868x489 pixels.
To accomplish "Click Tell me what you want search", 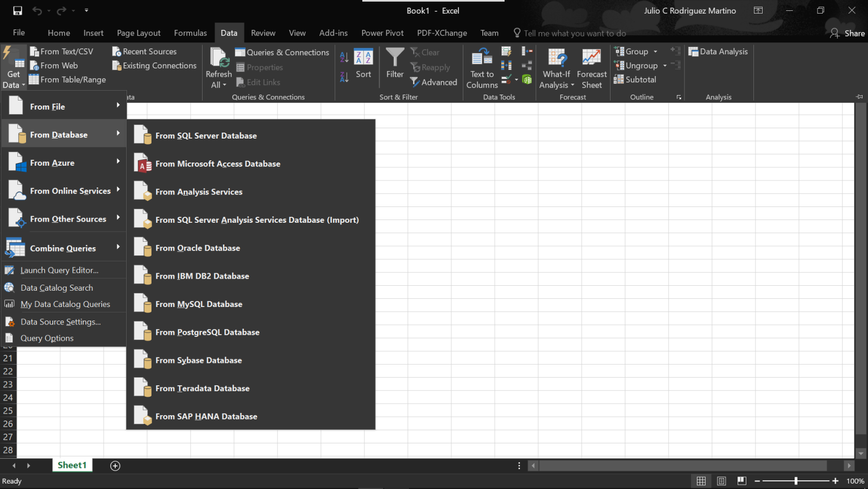I will (x=570, y=33).
